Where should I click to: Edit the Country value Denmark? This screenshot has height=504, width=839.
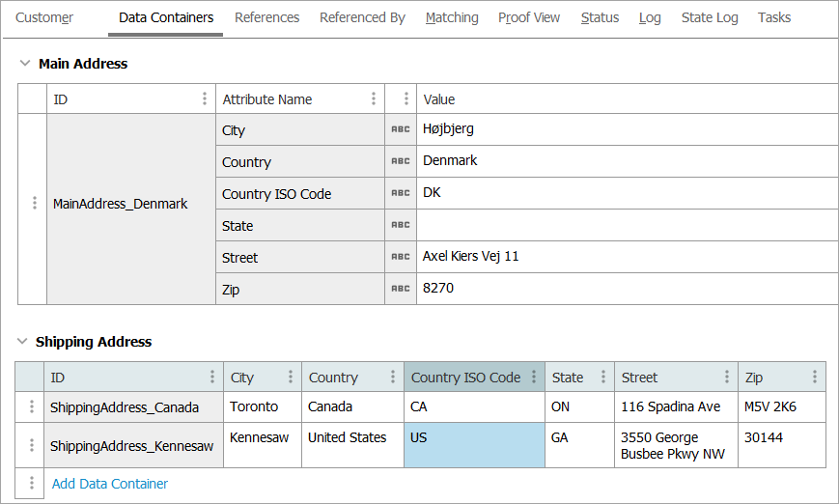(x=628, y=161)
